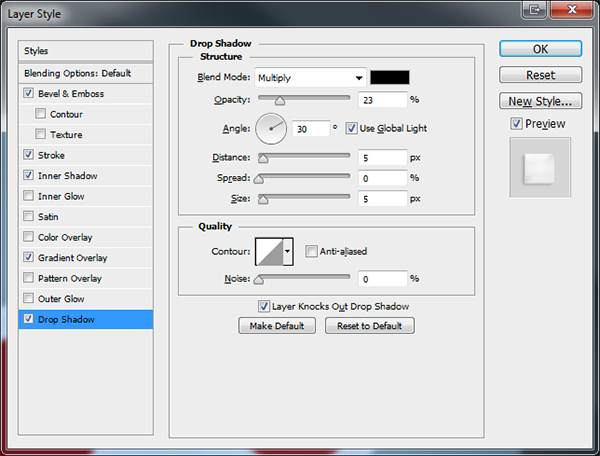This screenshot has height=456, width=600.
Task: Select the Outer Glow settings label
Action: click(x=61, y=299)
